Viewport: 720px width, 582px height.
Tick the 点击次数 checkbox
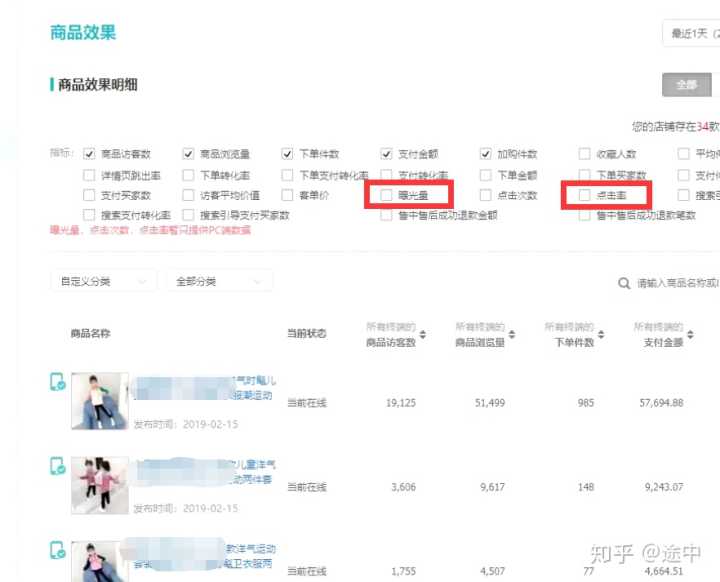click(x=485, y=195)
